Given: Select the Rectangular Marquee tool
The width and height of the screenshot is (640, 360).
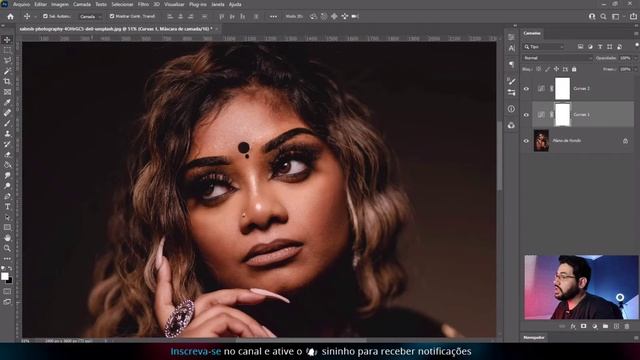Looking at the screenshot, I should pos(7,50).
